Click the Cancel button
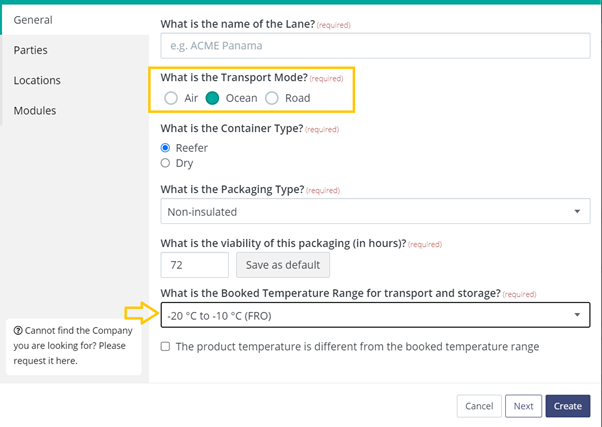Viewport: 602px width, 427px height. click(x=479, y=406)
